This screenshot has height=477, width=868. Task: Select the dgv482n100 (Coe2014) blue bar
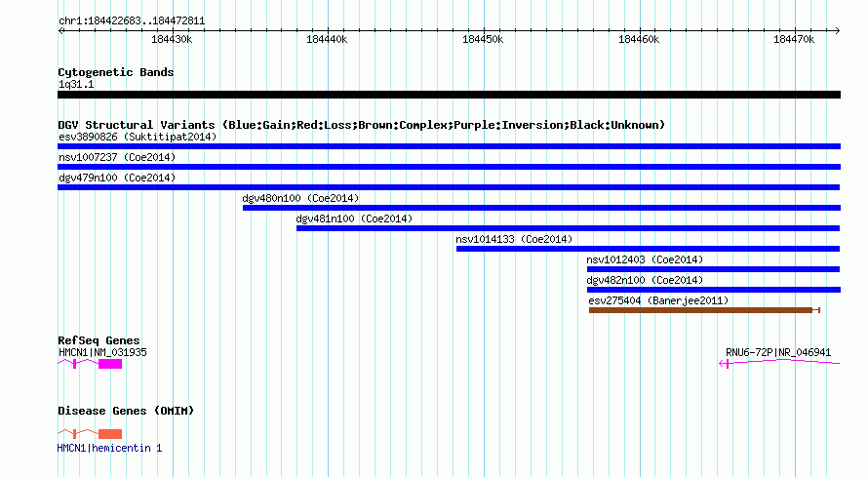(x=714, y=290)
